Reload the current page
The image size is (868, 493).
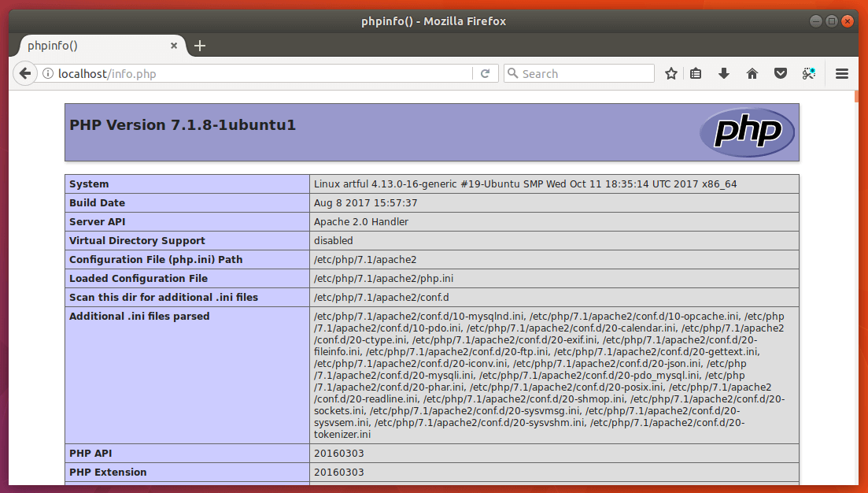[x=485, y=73]
